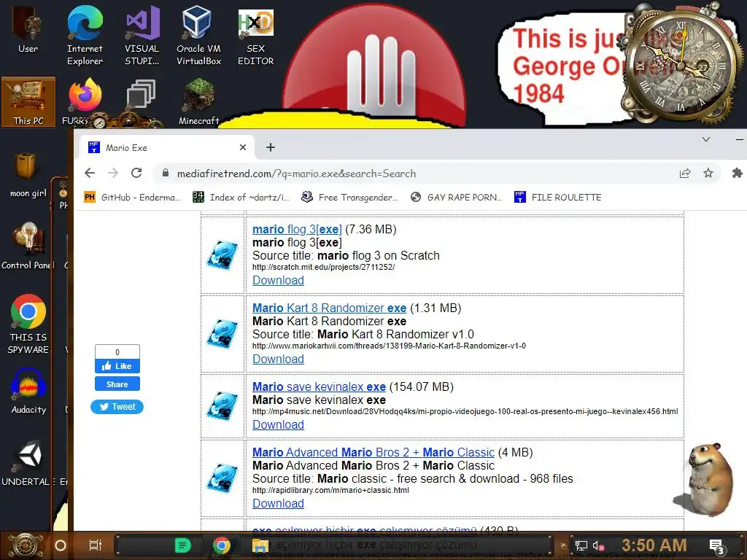Open the VISUAL STUPI... desktop icon

(142, 36)
